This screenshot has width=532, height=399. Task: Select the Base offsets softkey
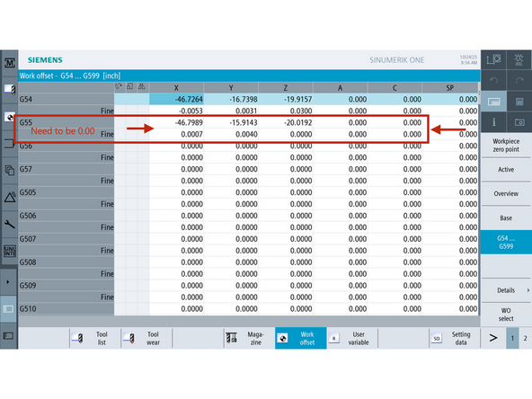click(506, 217)
